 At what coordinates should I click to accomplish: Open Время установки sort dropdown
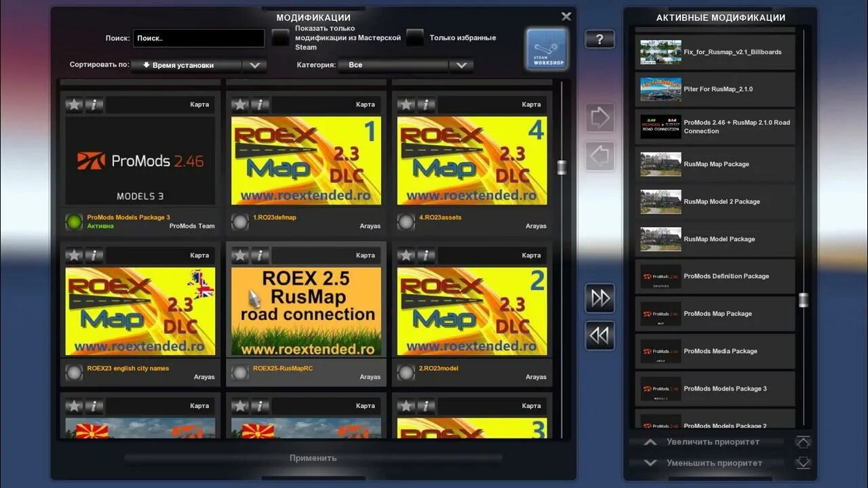pyautogui.click(x=186, y=65)
